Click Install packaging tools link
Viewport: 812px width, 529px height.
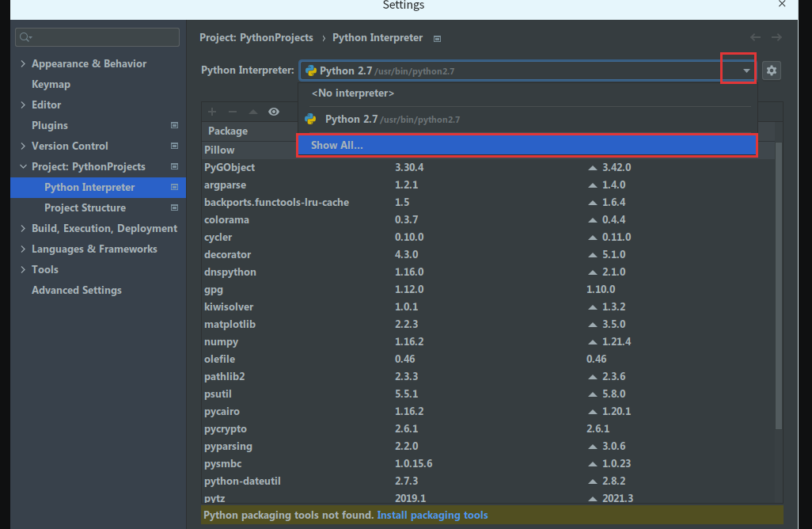432,515
